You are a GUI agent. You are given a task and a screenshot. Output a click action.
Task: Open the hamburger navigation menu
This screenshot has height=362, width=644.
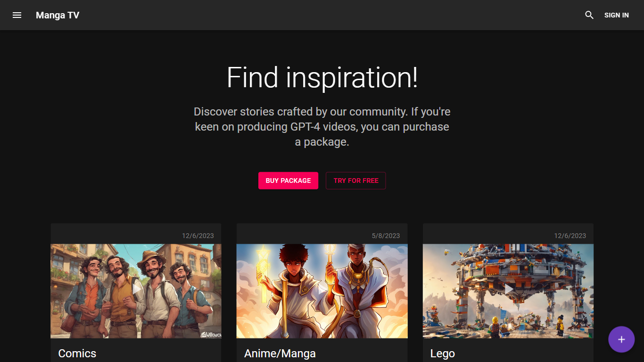click(x=17, y=15)
